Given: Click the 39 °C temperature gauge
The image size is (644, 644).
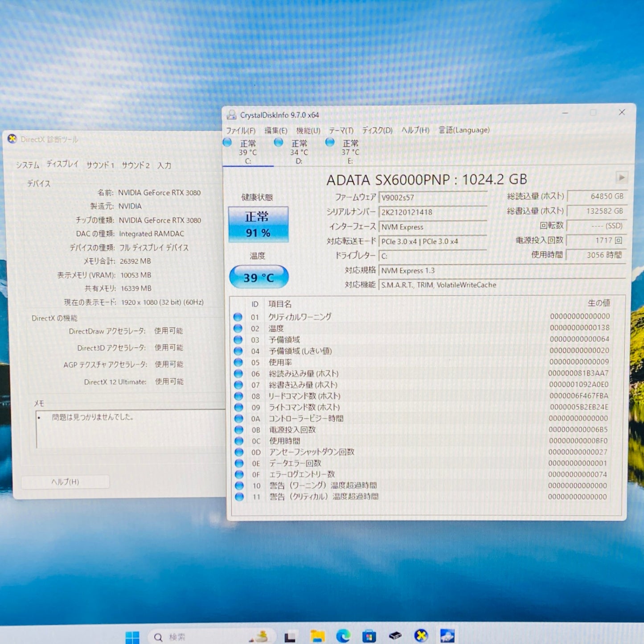Looking at the screenshot, I should tap(258, 277).
